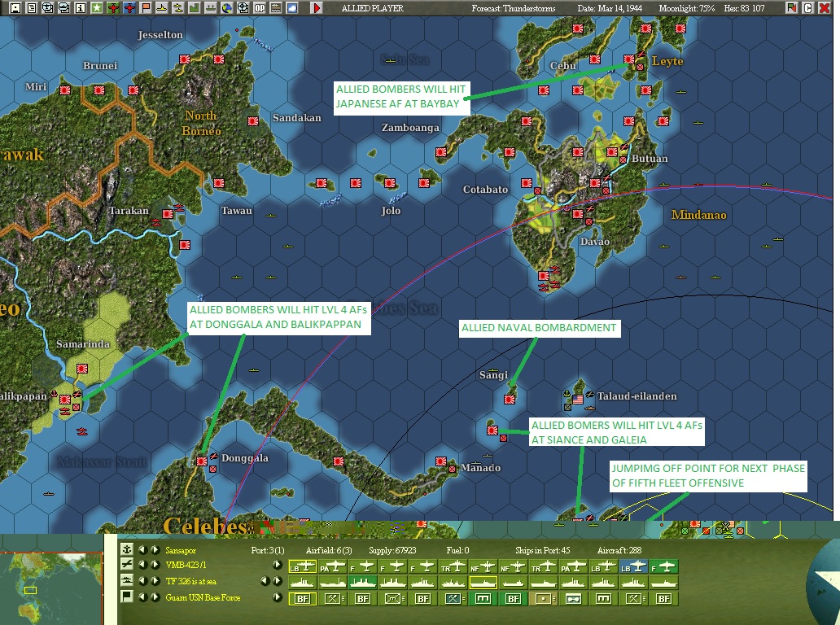The height and width of the screenshot is (625, 840).
Task: Open the green factory industry icon
Action: pyautogui.click(x=194, y=7)
